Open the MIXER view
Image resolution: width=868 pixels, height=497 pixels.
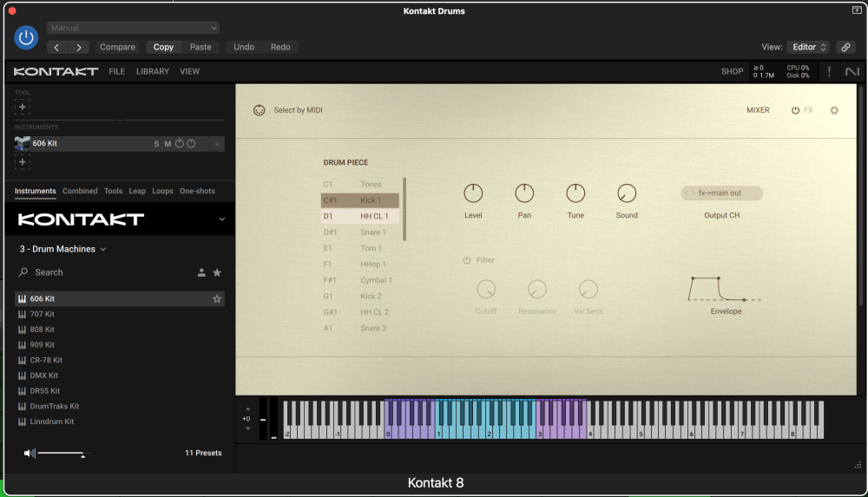pos(758,110)
